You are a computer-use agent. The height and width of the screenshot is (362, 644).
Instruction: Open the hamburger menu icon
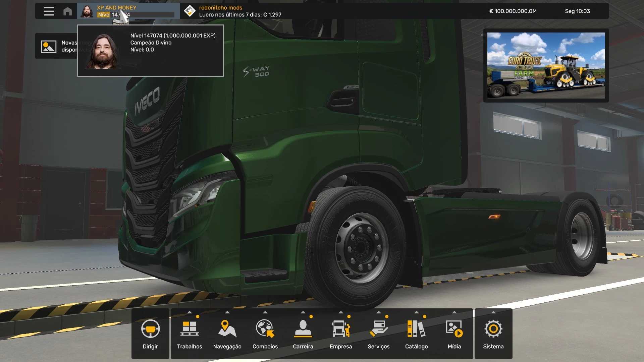(x=49, y=11)
